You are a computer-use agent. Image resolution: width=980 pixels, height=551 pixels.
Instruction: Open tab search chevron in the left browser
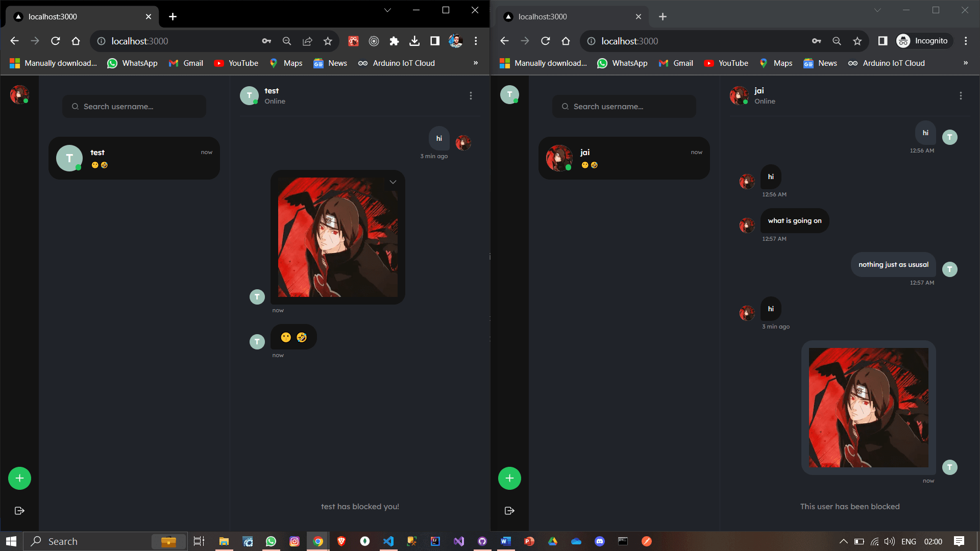[387, 10]
